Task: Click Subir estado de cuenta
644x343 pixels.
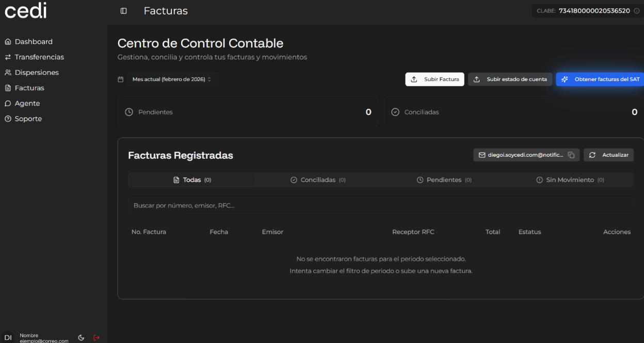Action: [510, 79]
